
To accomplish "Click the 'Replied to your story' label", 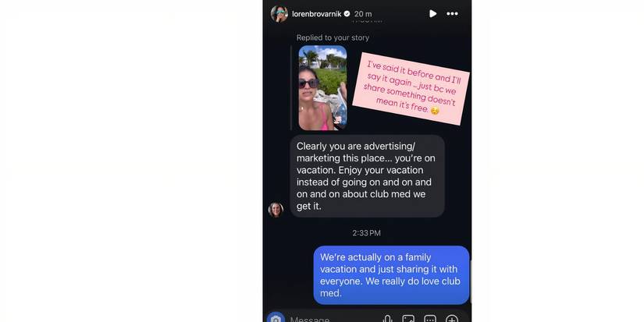I will tap(333, 37).
